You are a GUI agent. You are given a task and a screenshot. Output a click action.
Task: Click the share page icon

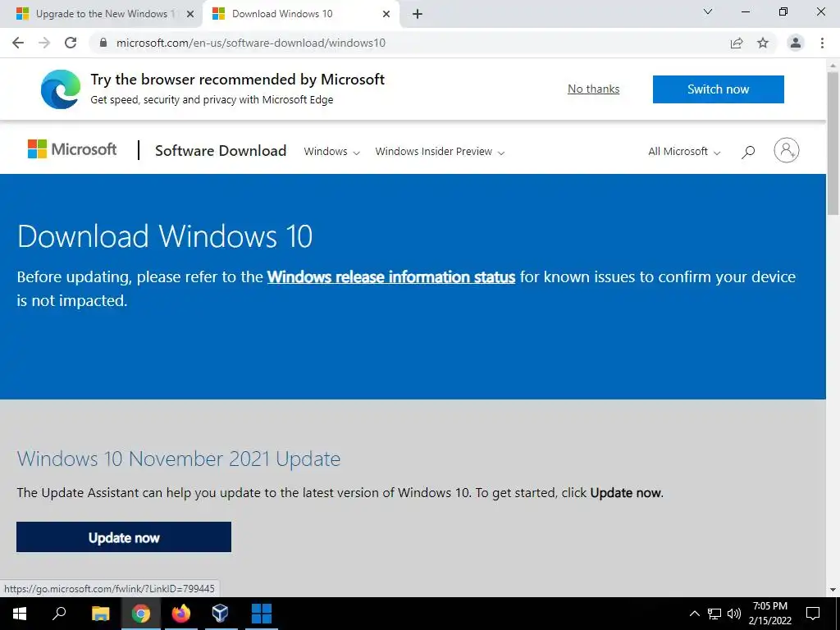click(737, 43)
